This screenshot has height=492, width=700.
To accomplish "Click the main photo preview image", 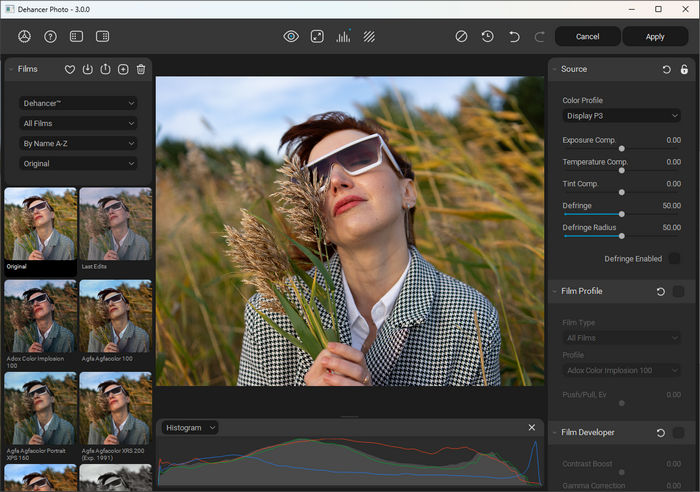I will point(350,231).
